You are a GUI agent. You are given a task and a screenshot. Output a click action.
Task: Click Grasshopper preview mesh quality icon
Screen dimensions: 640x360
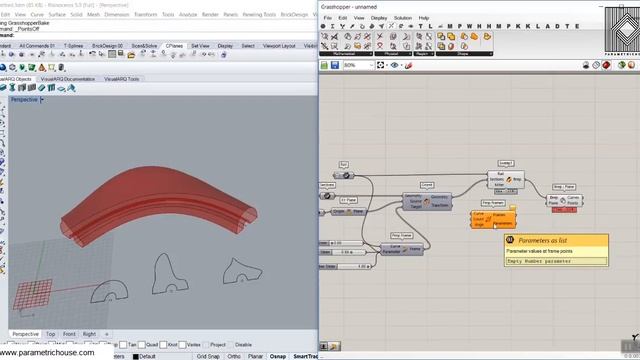point(631,65)
